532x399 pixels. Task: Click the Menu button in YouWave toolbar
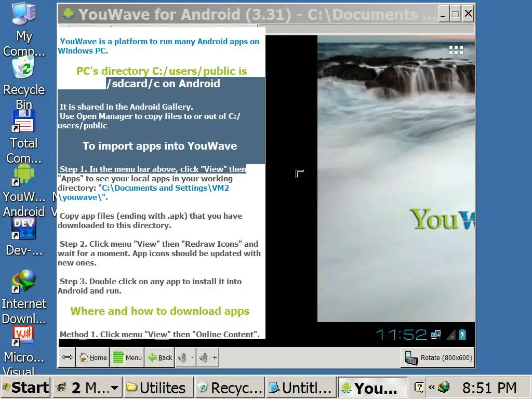[x=127, y=357]
